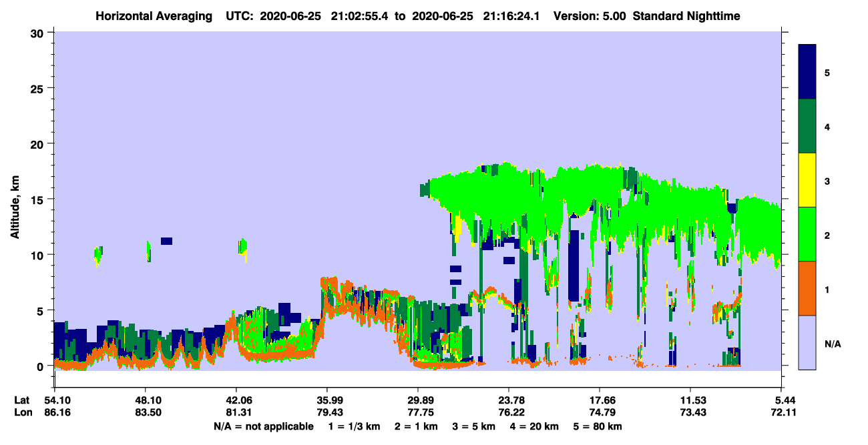
Task: Click the latitude label 5.44
Action: pyautogui.click(x=781, y=400)
